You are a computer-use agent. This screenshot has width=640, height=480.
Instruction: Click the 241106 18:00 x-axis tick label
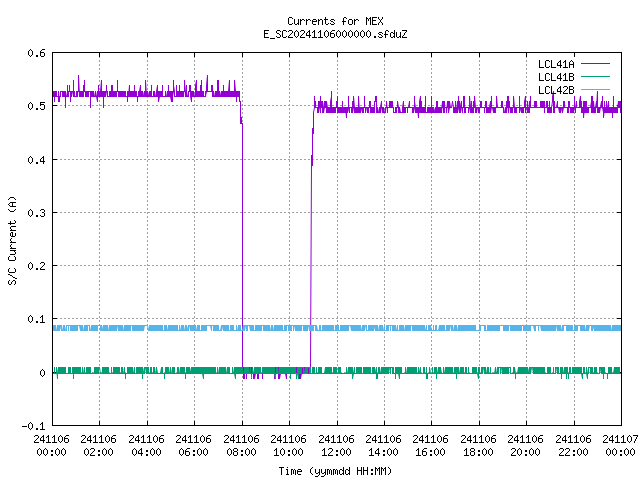point(478,446)
